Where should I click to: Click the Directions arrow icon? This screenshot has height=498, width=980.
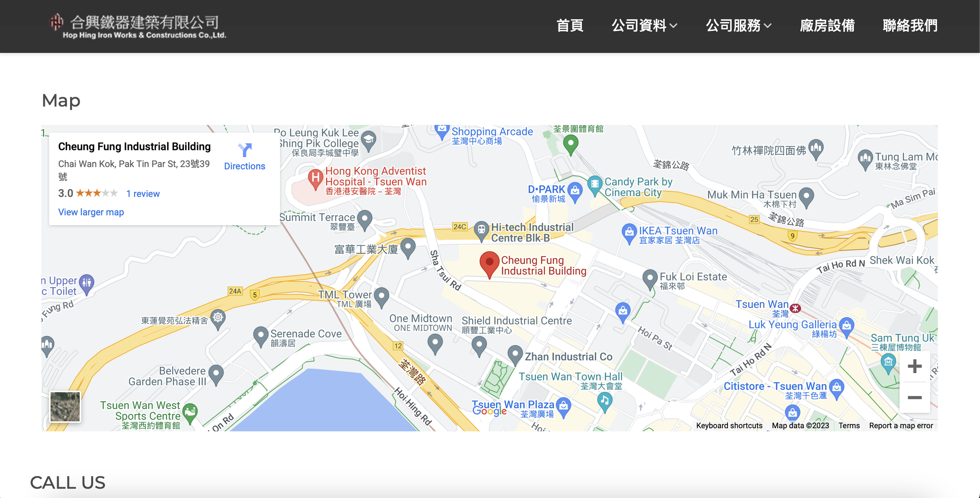[x=245, y=150]
